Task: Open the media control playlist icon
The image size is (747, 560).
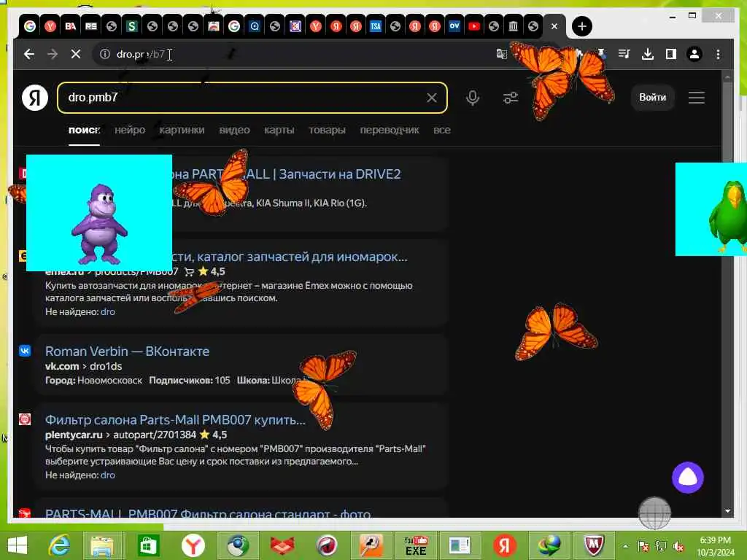Action: (624, 54)
